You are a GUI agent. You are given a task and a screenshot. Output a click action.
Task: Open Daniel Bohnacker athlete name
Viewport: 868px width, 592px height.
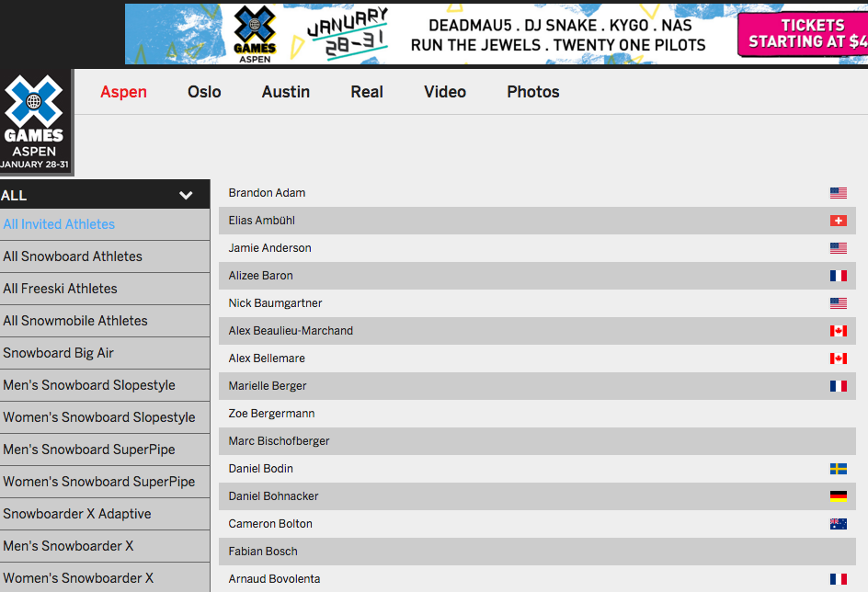(273, 496)
